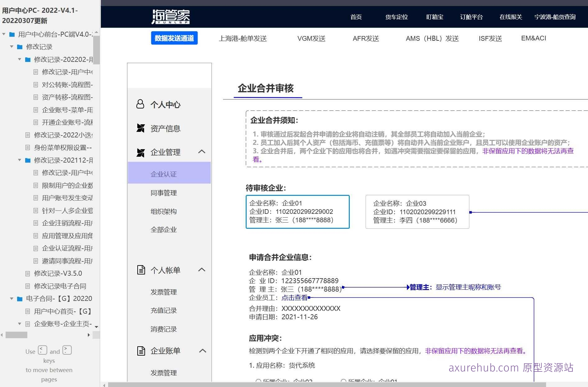Open 订舱平台 in top navigation

pyautogui.click(x=471, y=17)
